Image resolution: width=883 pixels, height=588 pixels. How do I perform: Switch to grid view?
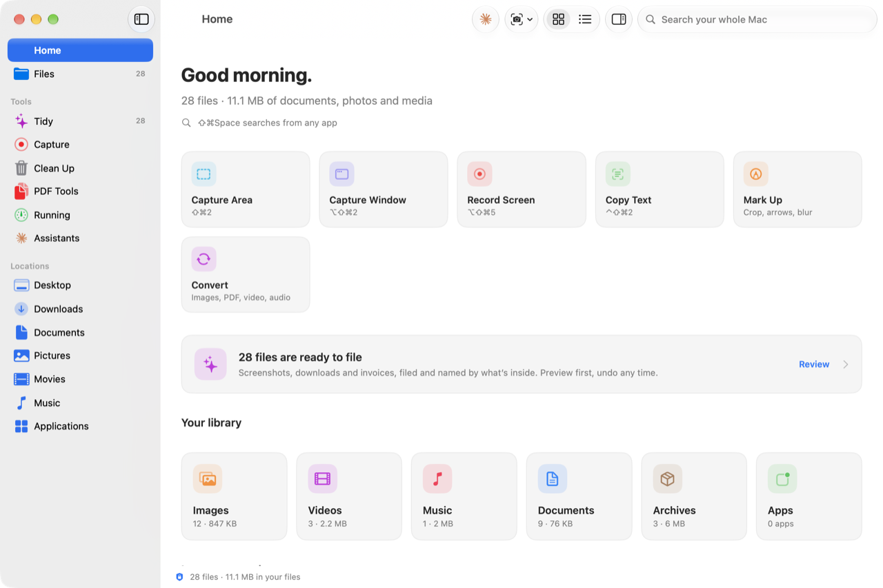(559, 19)
